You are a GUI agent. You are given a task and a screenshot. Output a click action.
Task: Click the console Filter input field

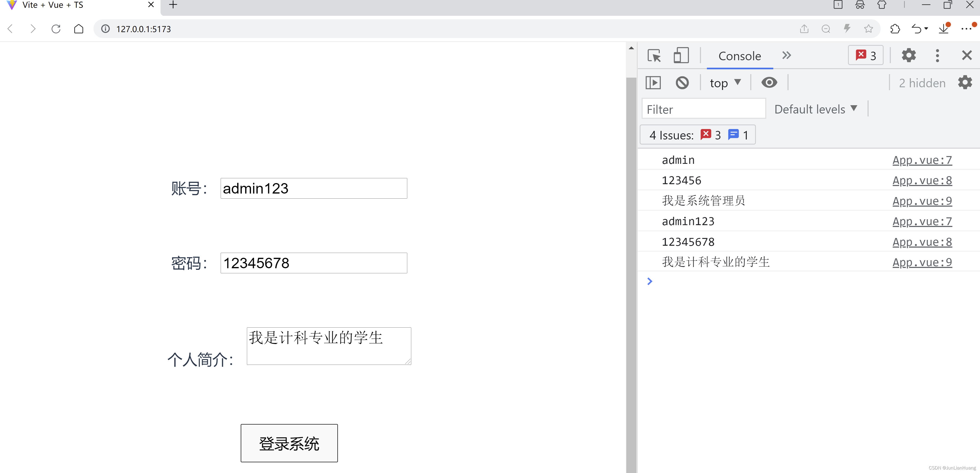703,109
